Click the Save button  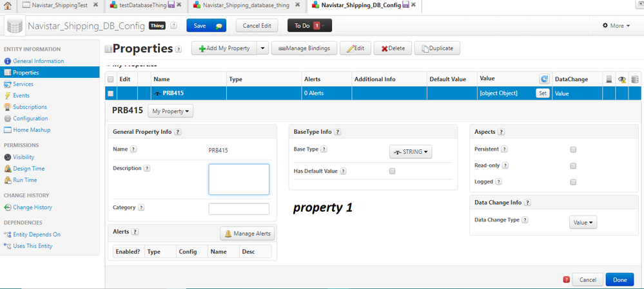200,25
